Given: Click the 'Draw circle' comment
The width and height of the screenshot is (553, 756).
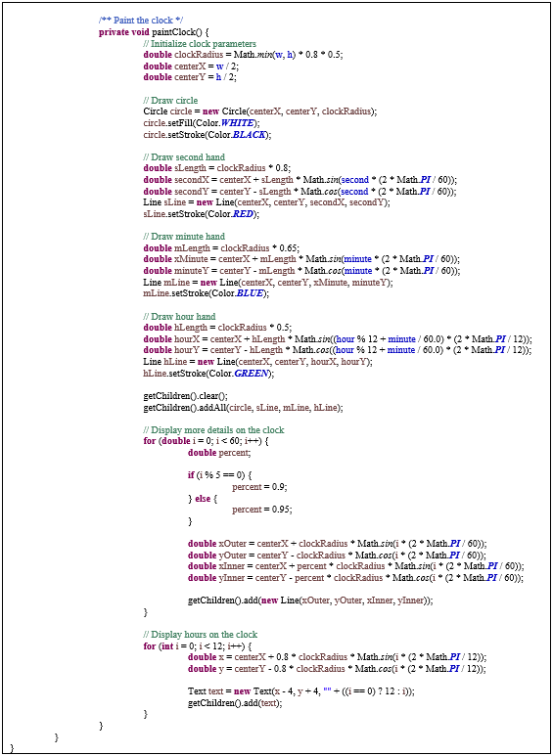Looking at the screenshot, I should (x=170, y=101).
